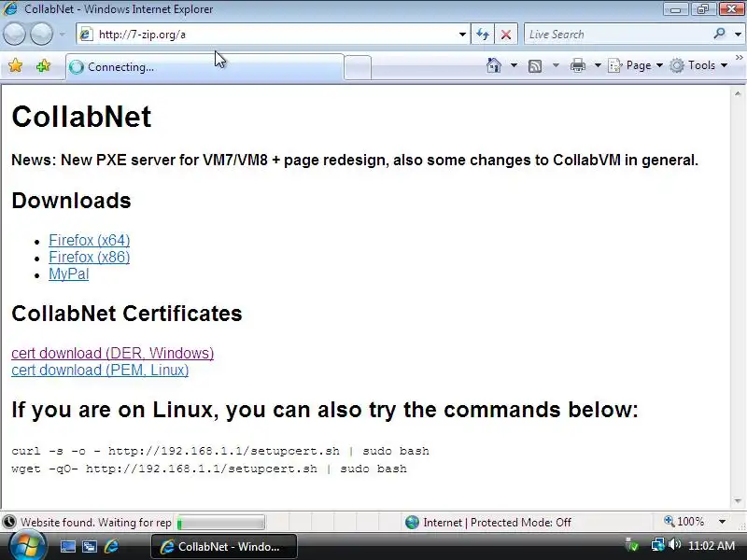Click the RSS Feeds icon
This screenshot has width=747, height=560.
tap(535, 65)
